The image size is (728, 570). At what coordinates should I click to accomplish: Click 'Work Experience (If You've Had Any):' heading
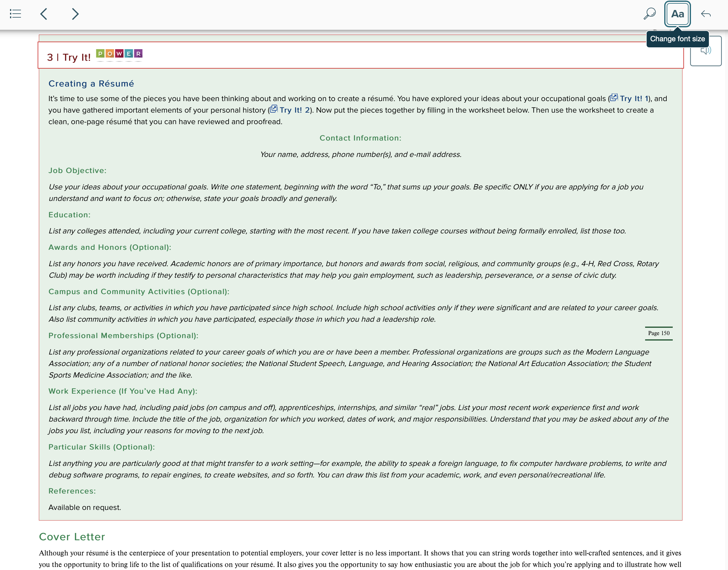coord(123,391)
